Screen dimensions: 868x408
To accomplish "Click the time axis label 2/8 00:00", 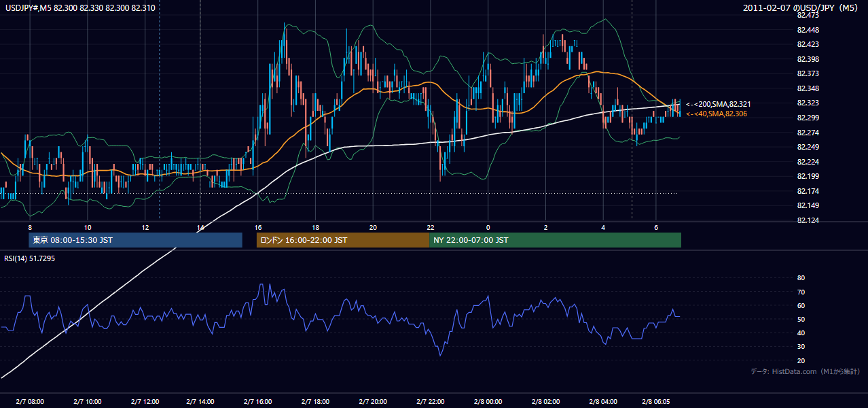I will click(x=488, y=402).
